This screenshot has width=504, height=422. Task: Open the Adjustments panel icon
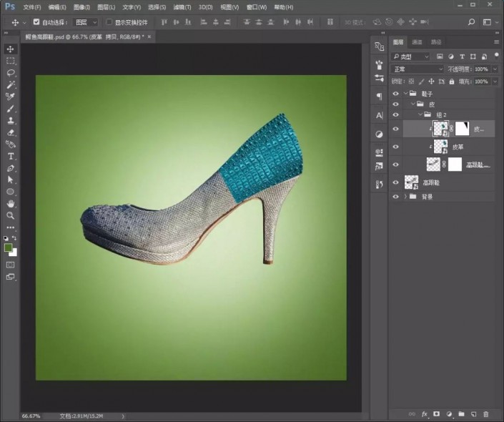click(x=380, y=134)
